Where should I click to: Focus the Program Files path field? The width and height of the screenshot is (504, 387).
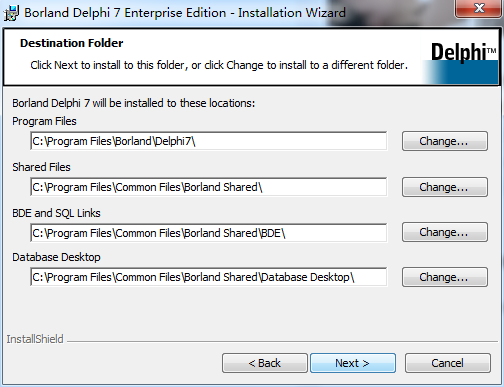coord(209,141)
